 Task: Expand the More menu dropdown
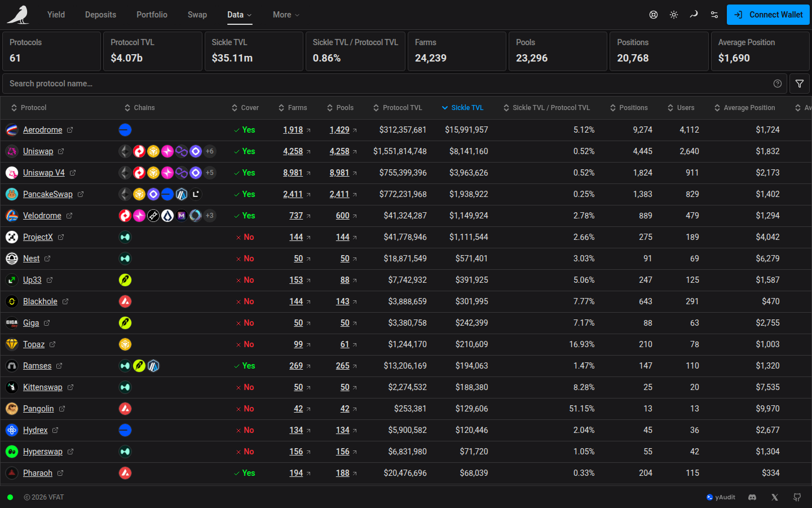(286, 15)
